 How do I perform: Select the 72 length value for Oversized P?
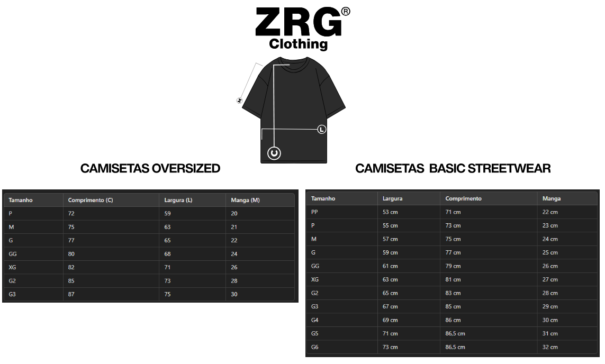point(71,213)
